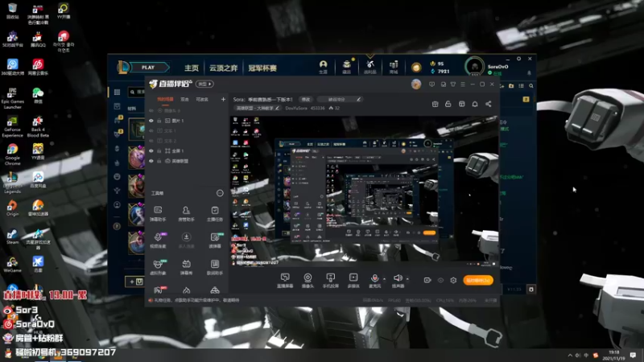Open 战利品 loot in League client
The width and height of the screenshot is (644, 362).
click(x=370, y=67)
